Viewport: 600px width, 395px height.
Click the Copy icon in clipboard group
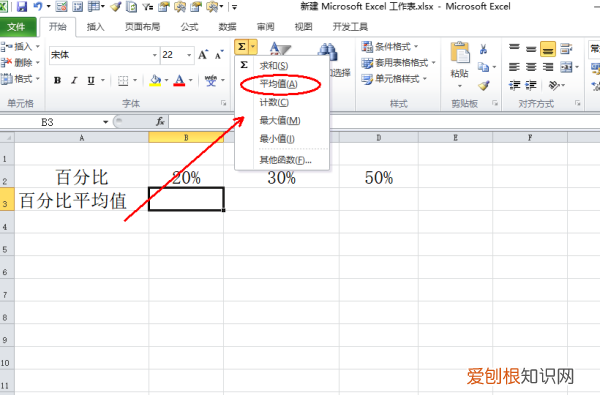[x=483, y=67]
